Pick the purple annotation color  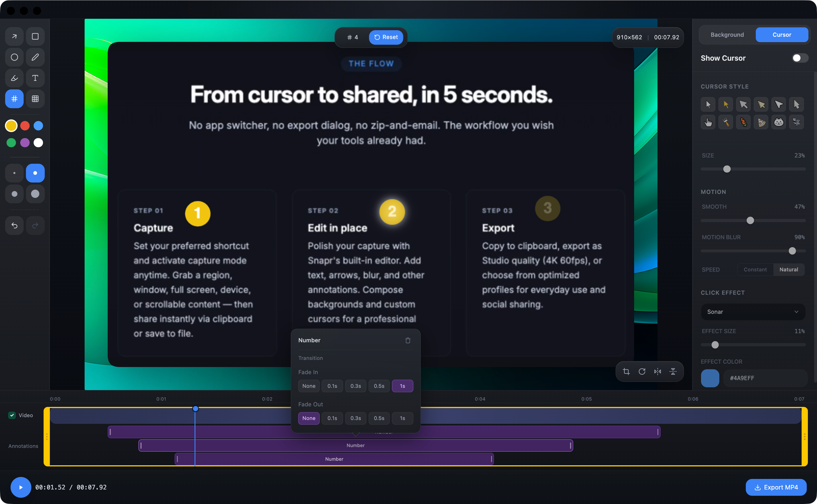coord(25,143)
